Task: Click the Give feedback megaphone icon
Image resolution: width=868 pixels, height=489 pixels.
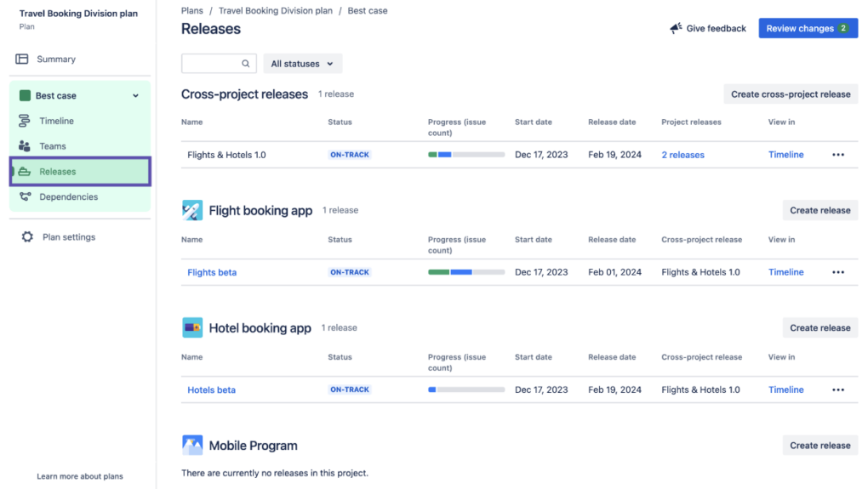Action: [676, 28]
